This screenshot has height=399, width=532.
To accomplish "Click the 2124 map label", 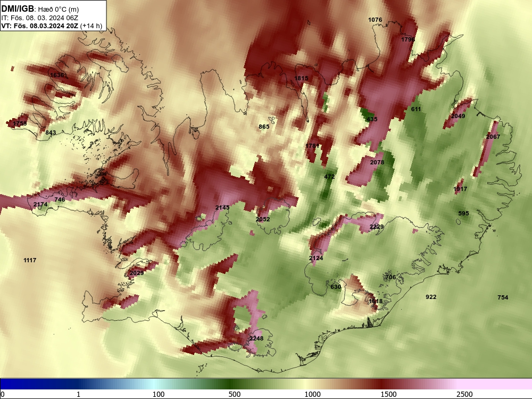I will coord(316,258).
